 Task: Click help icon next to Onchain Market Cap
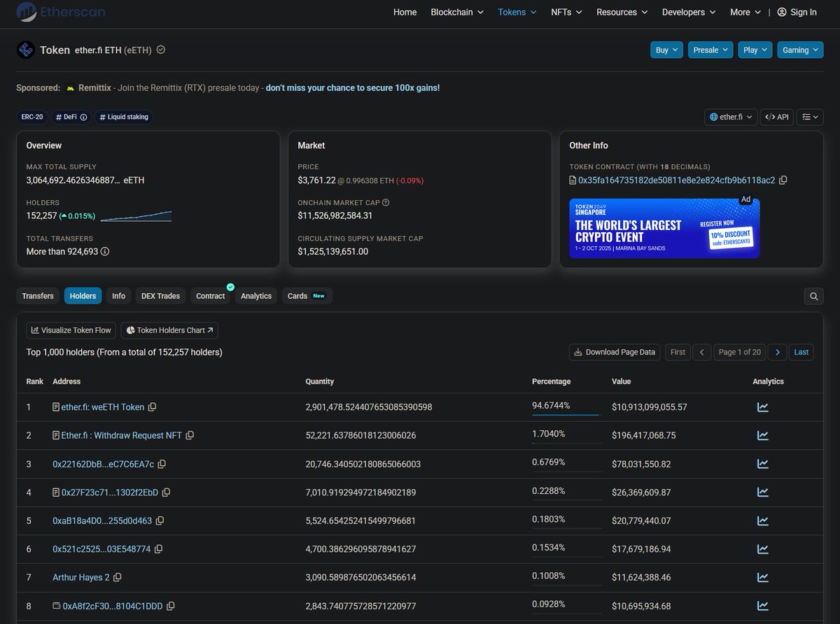coord(386,203)
